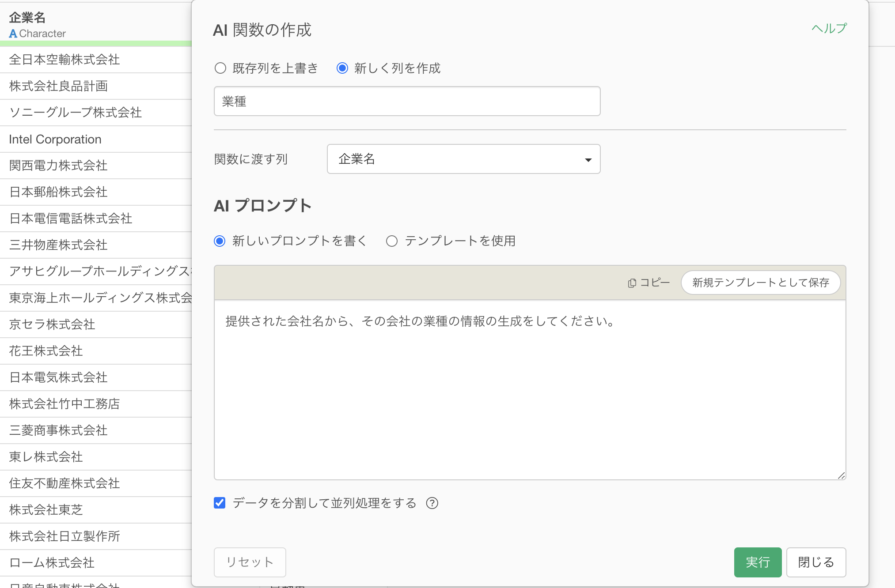895x588 pixels.
Task: Open the 関数に渡す列 dropdown
Action: point(463,159)
